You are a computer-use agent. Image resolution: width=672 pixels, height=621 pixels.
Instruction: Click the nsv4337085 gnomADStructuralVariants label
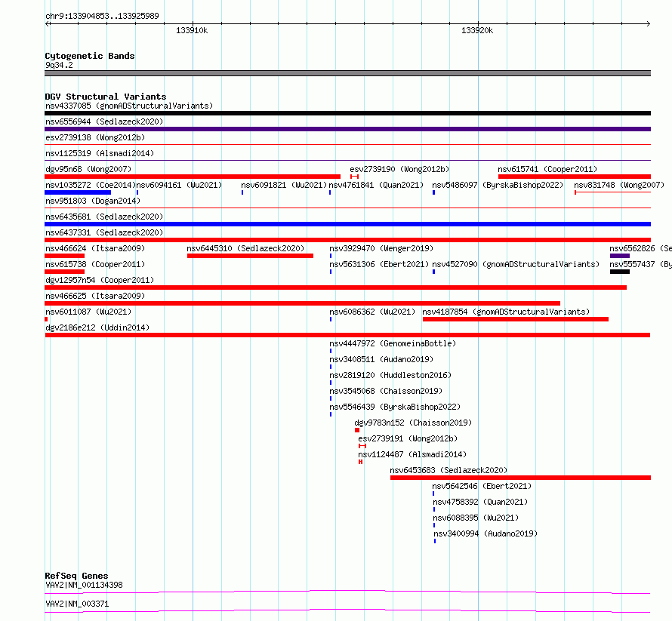click(x=129, y=106)
